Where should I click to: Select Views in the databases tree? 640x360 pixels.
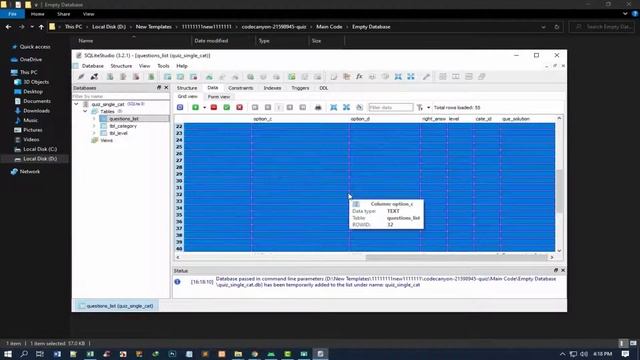(x=106, y=140)
